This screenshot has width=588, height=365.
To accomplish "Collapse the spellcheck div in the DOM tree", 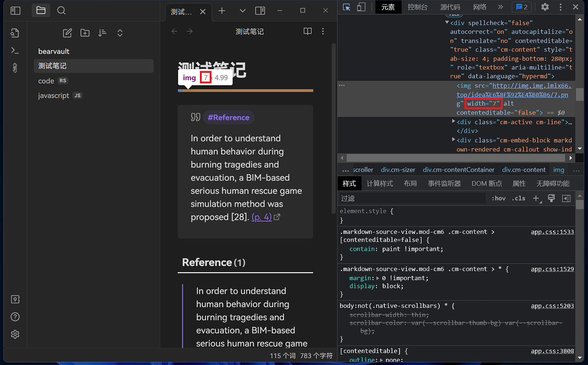I will [x=446, y=22].
